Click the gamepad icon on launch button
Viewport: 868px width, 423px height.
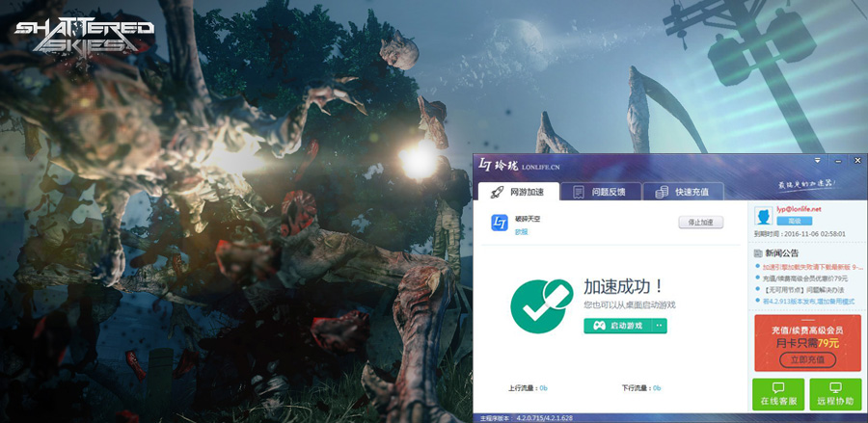[599, 326]
